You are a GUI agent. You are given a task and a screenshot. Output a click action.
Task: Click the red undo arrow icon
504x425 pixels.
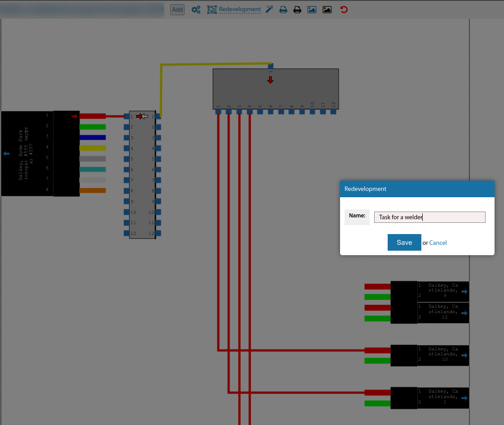(344, 9)
